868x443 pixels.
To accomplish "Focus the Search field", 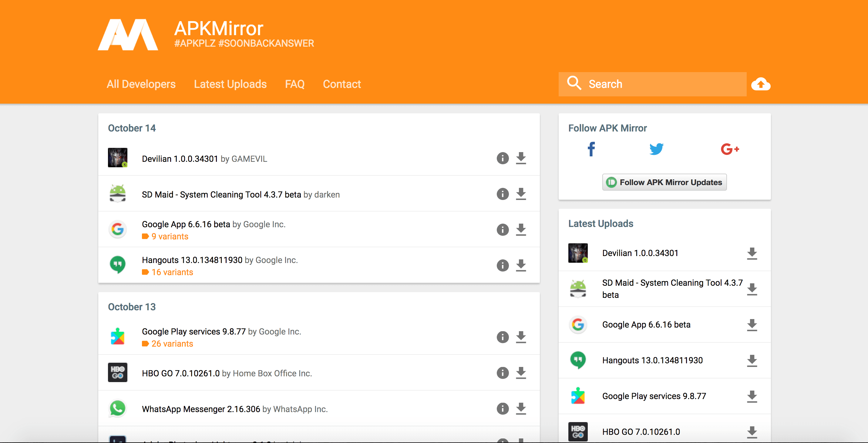I will pyautogui.click(x=652, y=84).
